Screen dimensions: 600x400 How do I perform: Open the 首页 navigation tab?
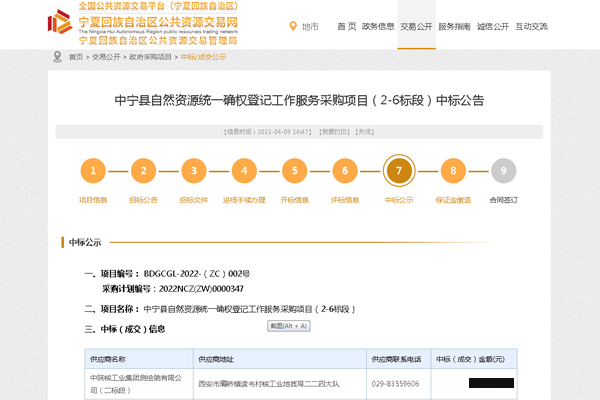coord(346,26)
